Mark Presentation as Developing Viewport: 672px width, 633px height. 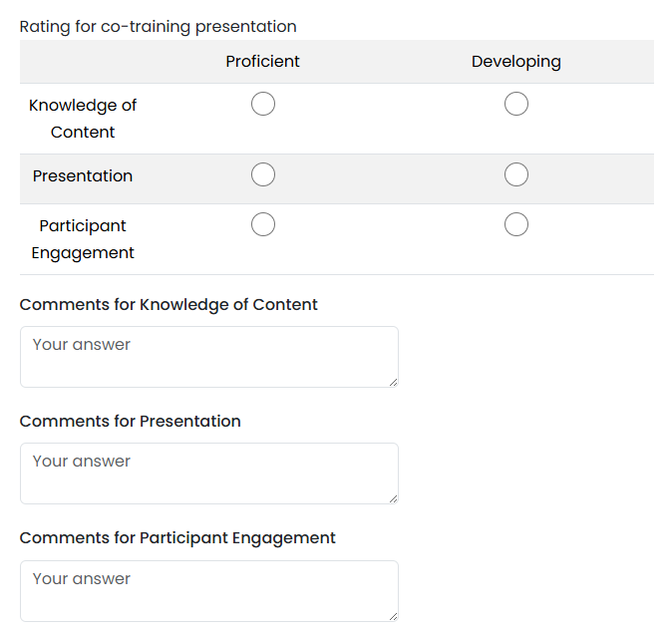[x=516, y=174]
